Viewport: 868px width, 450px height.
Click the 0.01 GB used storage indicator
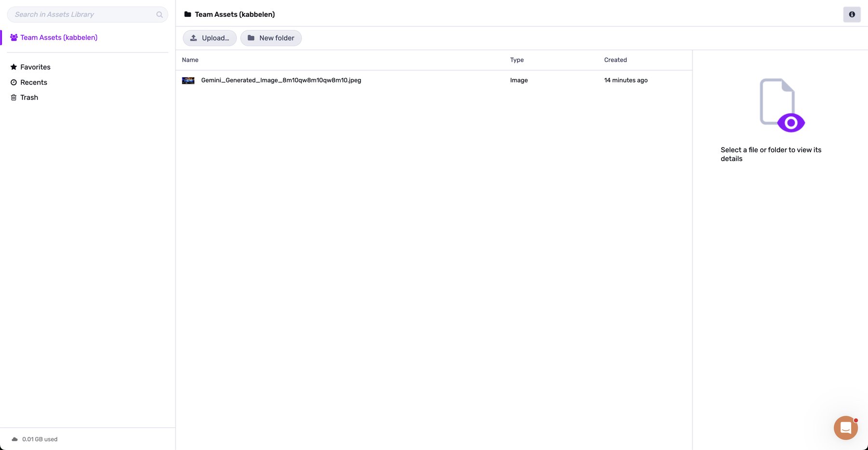[35, 439]
